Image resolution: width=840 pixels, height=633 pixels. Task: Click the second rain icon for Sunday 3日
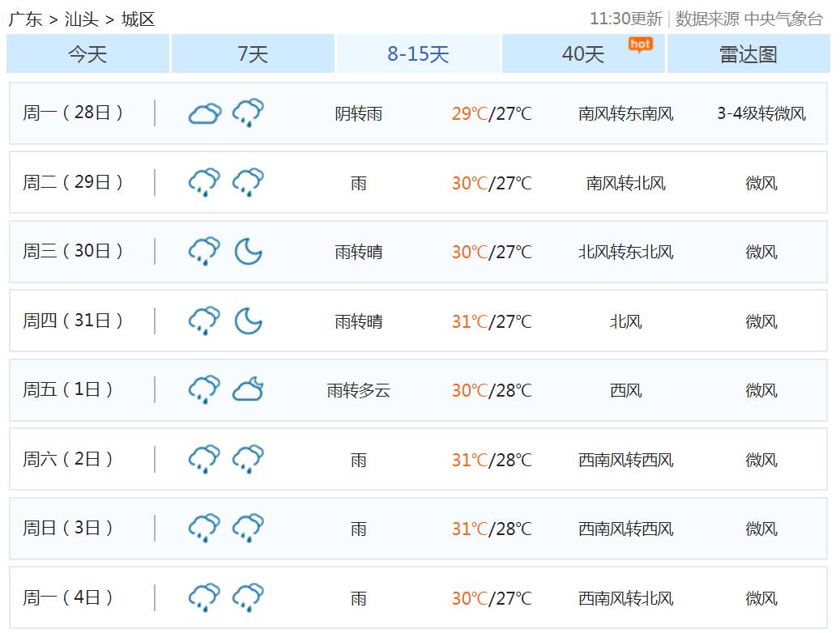[248, 529]
